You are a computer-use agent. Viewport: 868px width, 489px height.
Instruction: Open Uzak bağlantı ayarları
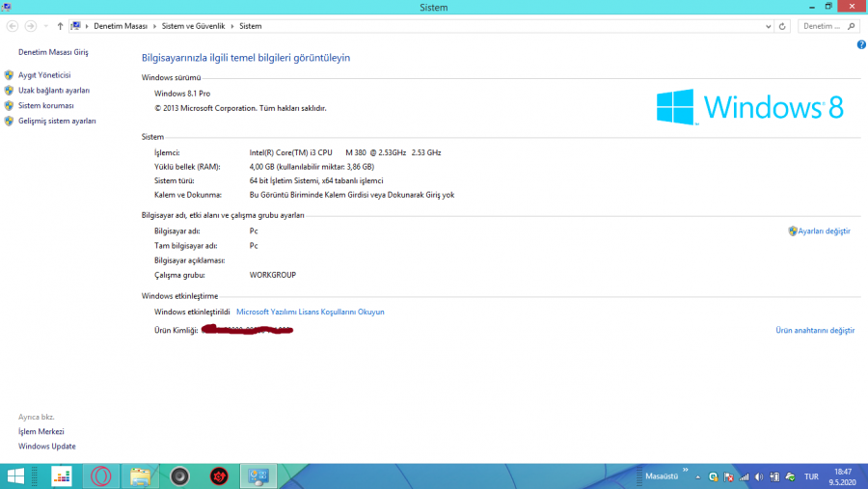coord(54,91)
